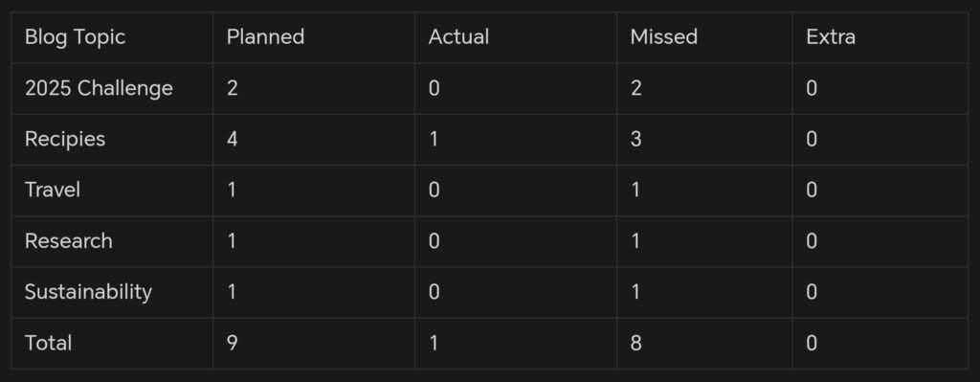Select Planned value 4 for Recipies
The width and height of the screenshot is (980, 382).
click(x=232, y=139)
